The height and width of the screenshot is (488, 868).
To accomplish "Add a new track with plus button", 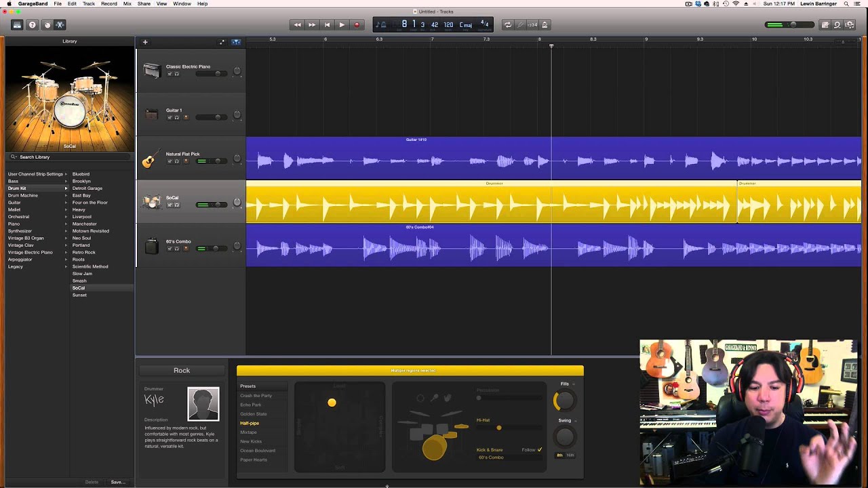I will click(145, 42).
